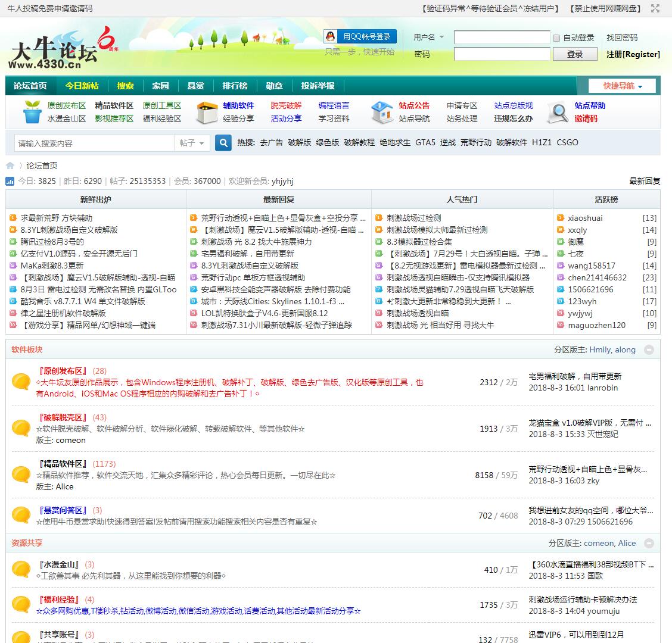Click the QQ account login button
This screenshot has height=643, width=672.
(360, 37)
